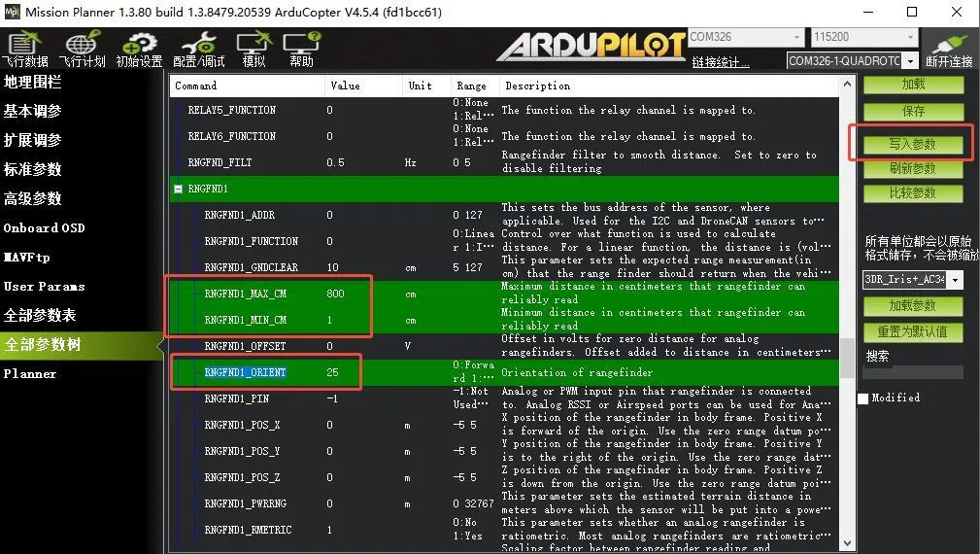The width and height of the screenshot is (980, 554).
Task: Click the 重置为默认值 reset button
Action: coord(913,332)
